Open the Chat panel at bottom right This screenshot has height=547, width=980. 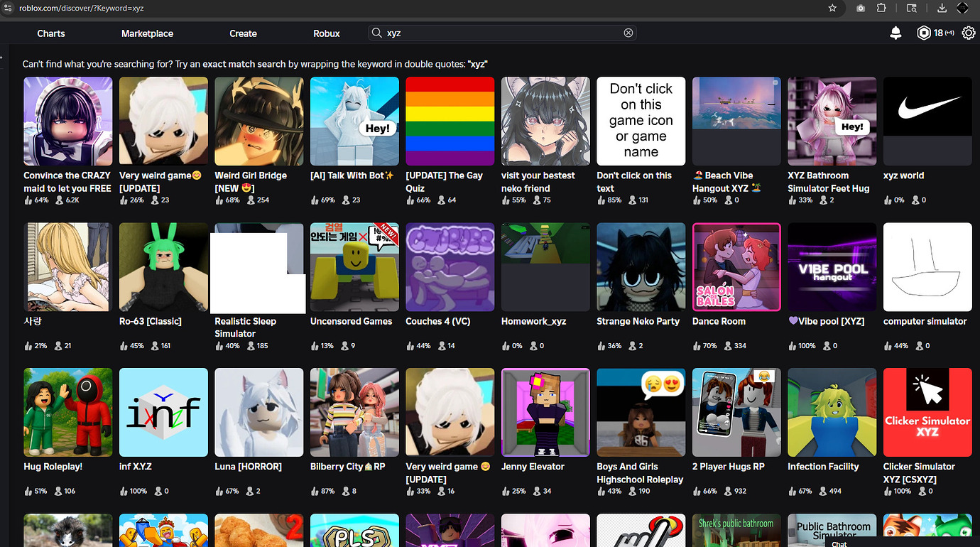click(839, 543)
